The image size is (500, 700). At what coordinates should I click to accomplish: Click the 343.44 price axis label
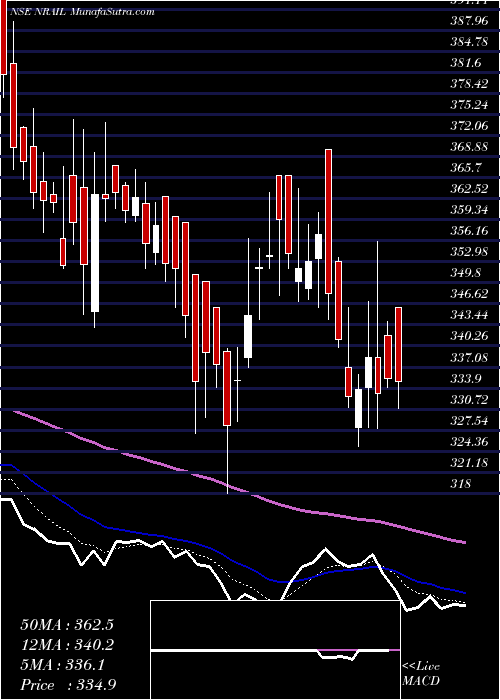(467, 315)
